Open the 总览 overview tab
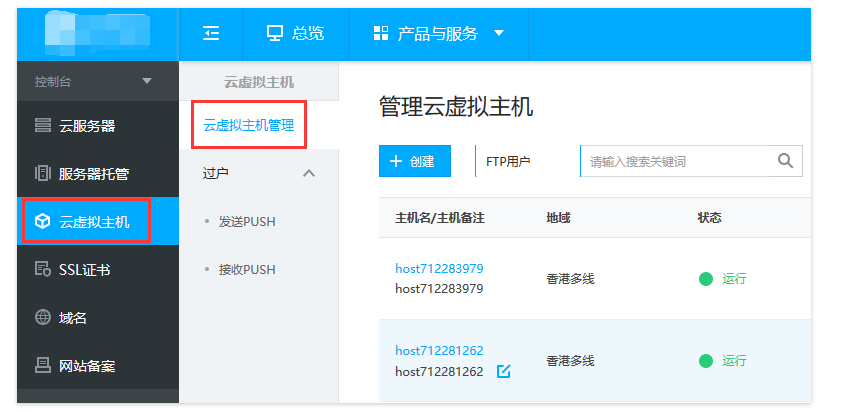 pos(296,34)
